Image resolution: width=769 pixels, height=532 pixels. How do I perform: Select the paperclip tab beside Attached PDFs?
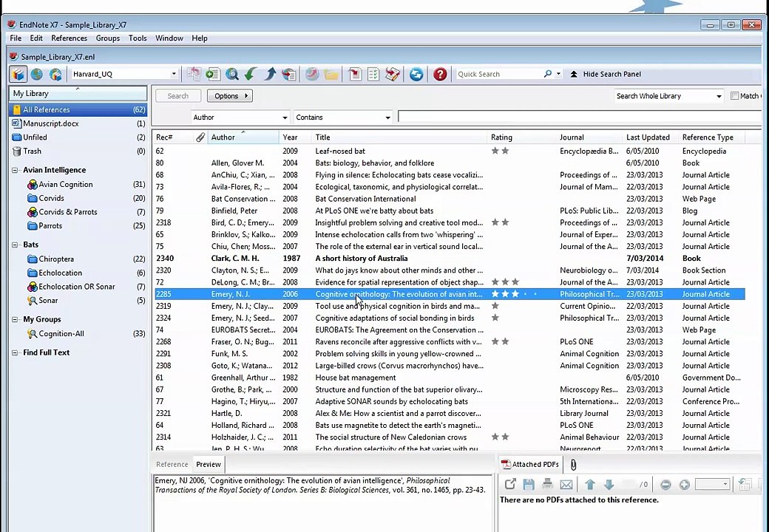tap(573, 465)
